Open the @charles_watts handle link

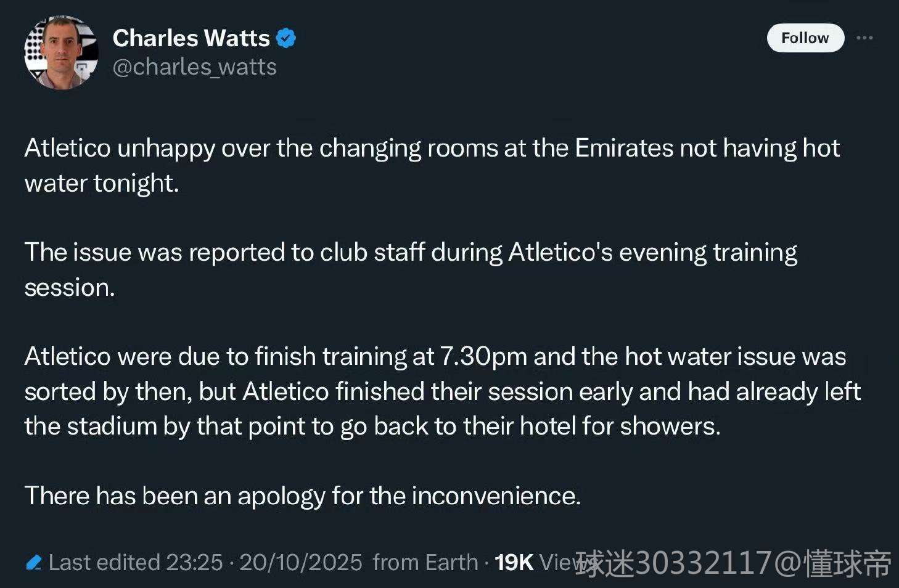195,67
